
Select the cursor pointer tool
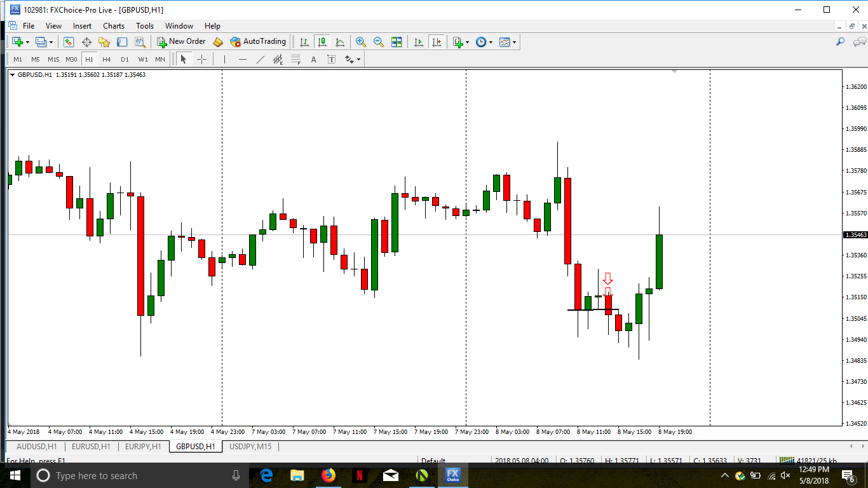(184, 60)
